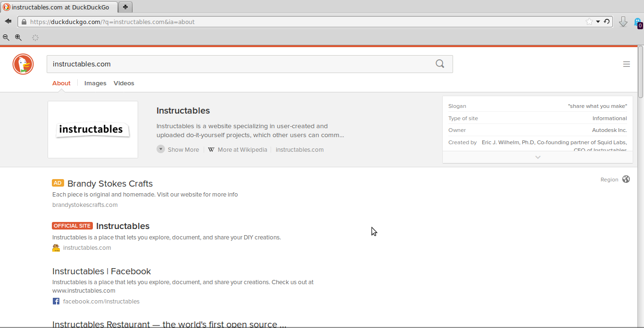Open instructables.com official result URL

pos(87,247)
